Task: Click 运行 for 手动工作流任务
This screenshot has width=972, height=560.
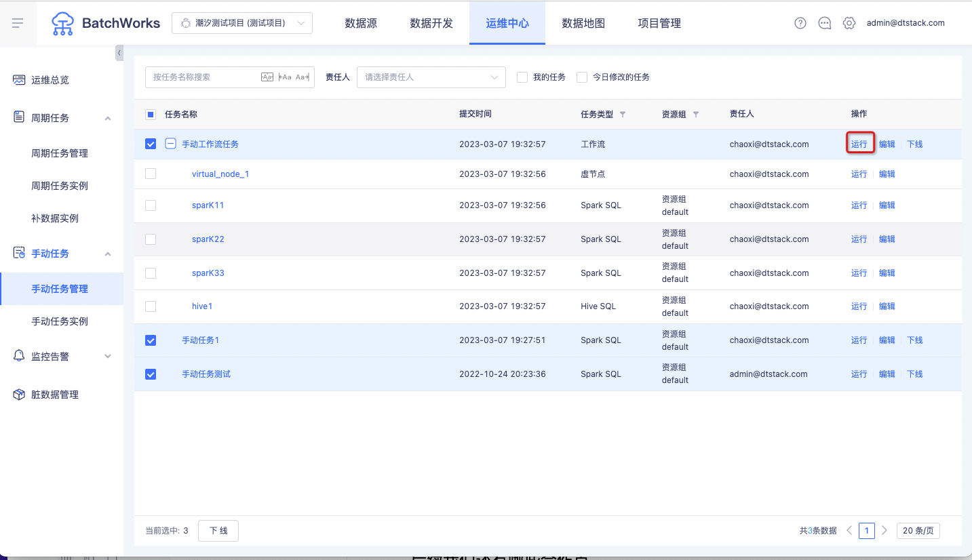Action: (859, 144)
